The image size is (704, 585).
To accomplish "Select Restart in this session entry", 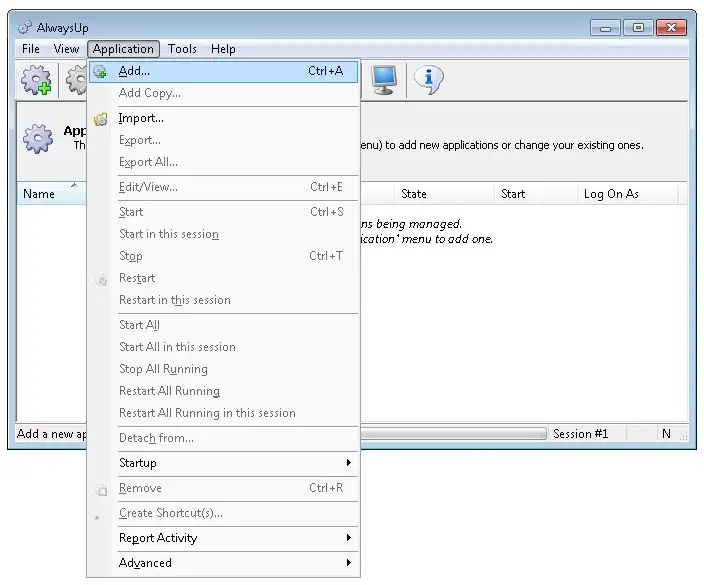I will [x=224, y=300].
